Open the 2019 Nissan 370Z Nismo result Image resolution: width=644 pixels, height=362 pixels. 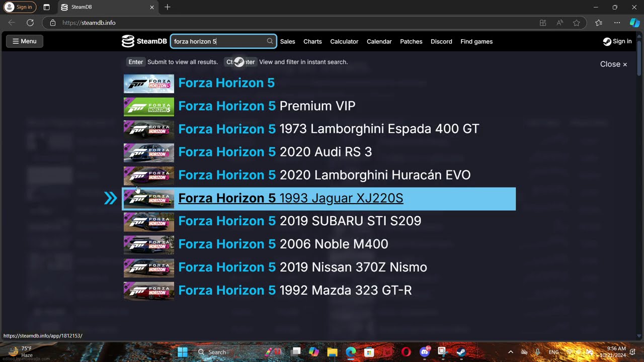tap(319, 267)
